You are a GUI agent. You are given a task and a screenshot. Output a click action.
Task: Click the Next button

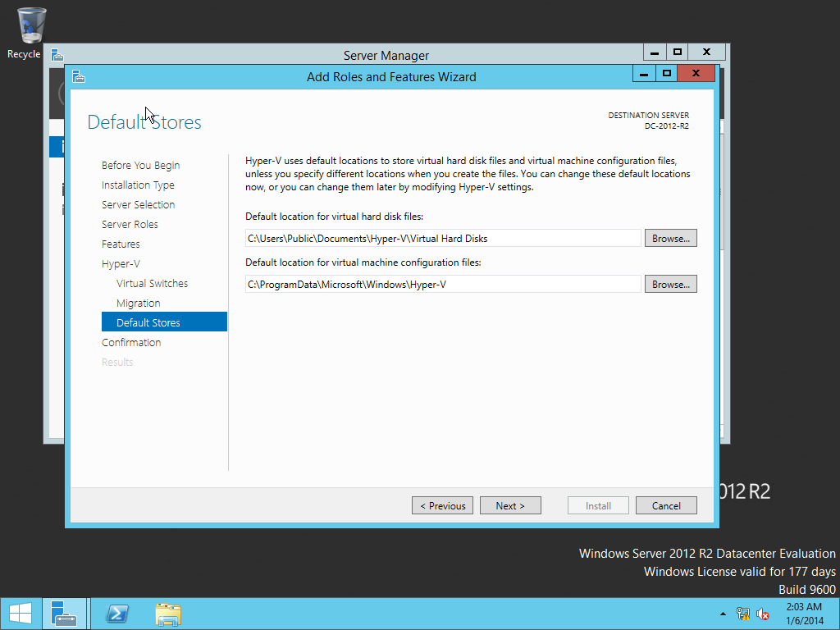click(510, 505)
